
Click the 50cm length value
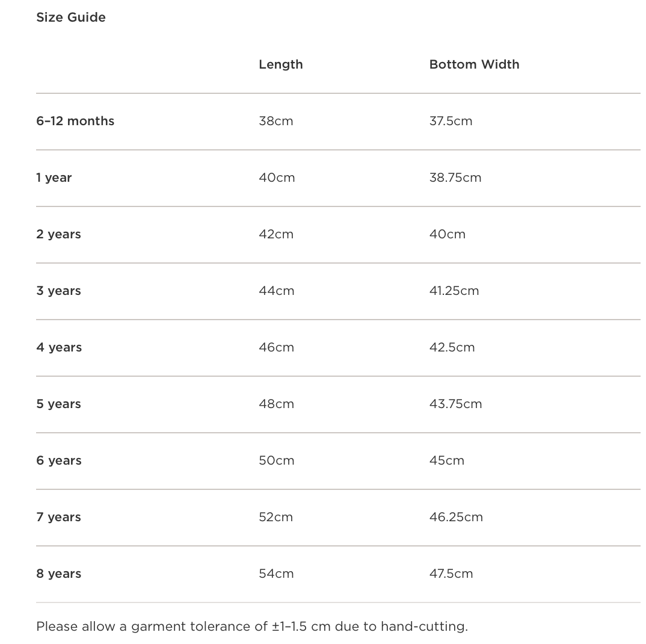point(277,460)
